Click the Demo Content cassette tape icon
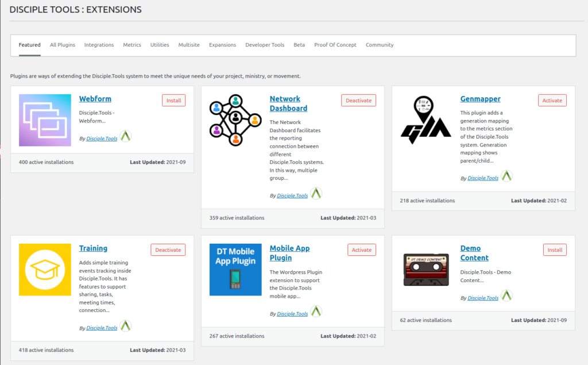588x365 pixels. point(426,270)
